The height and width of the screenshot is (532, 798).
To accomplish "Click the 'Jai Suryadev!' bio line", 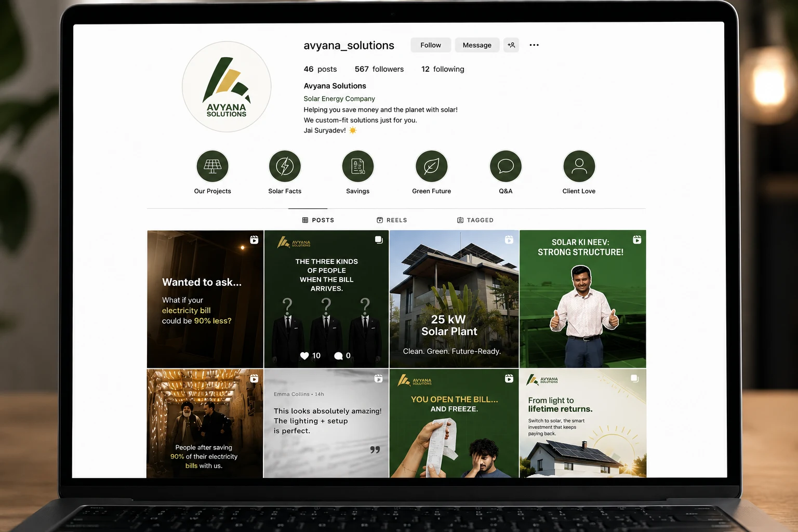I will point(330,130).
